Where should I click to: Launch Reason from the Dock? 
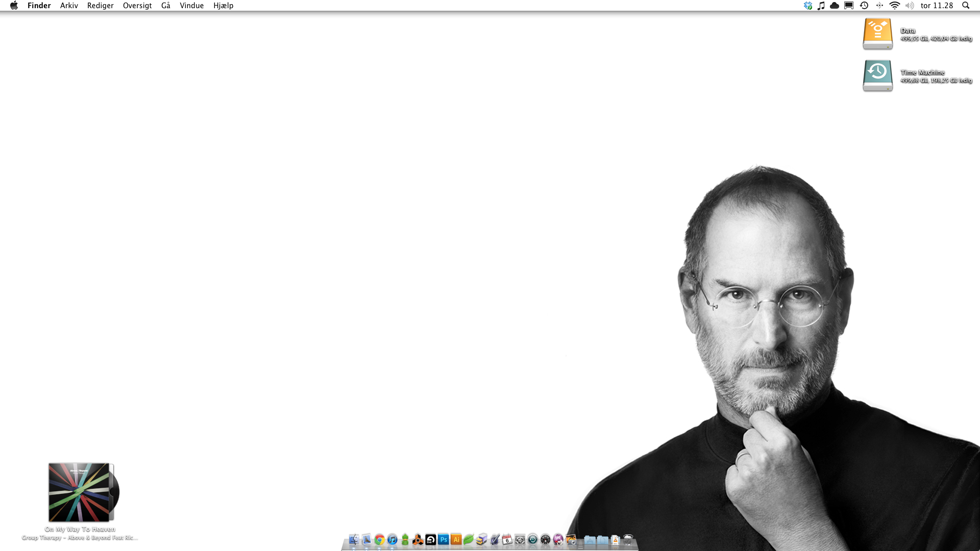click(x=418, y=540)
